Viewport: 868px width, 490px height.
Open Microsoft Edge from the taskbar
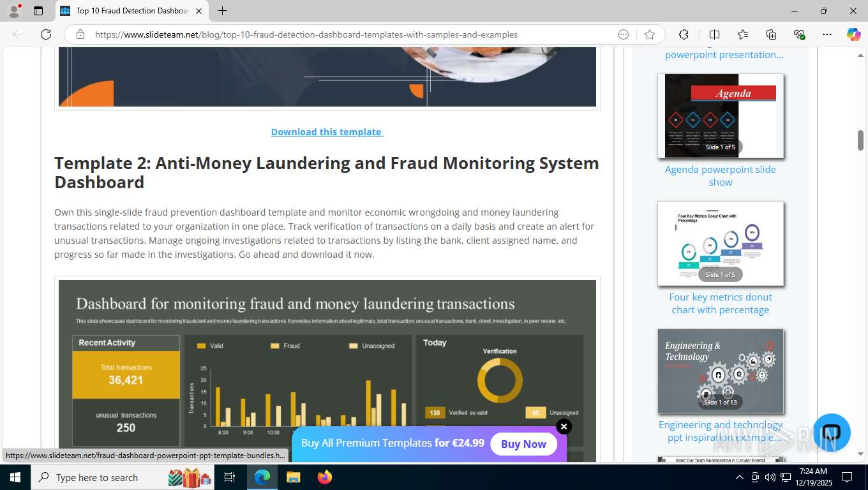point(262,477)
